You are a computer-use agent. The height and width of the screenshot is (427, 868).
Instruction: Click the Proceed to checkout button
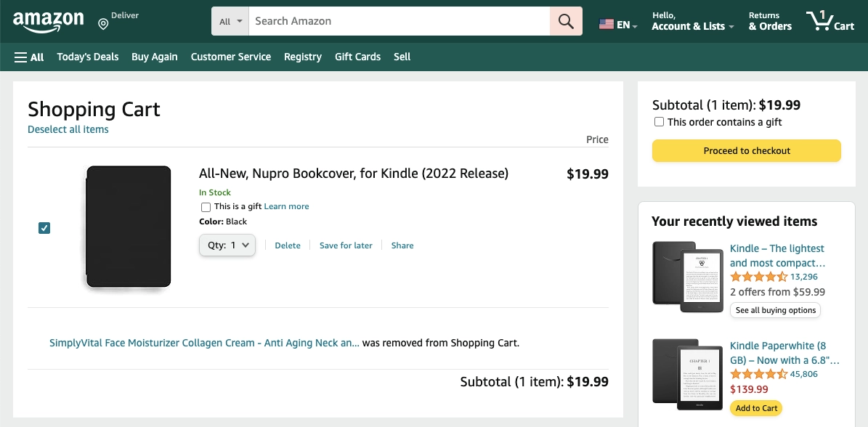[746, 150]
